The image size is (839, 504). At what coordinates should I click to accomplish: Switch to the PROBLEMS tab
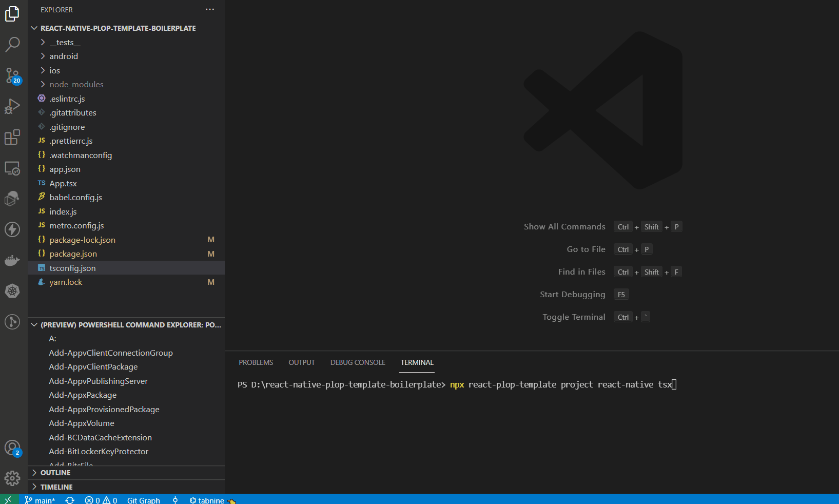pyautogui.click(x=256, y=362)
